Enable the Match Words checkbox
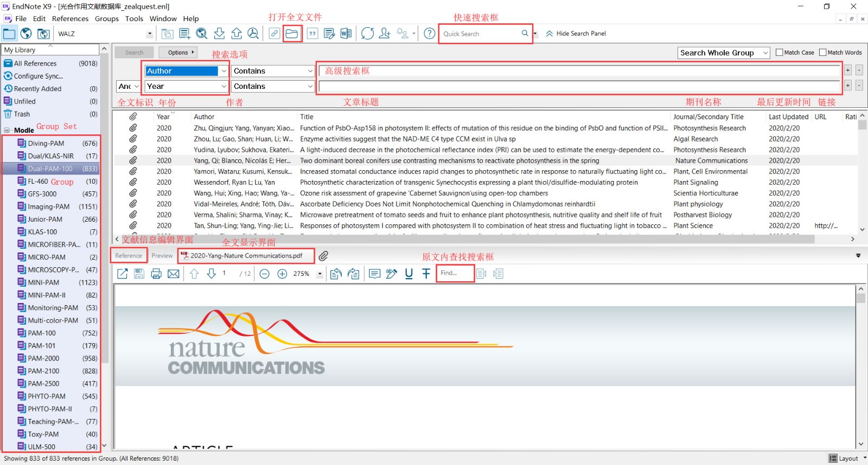Image resolution: width=868 pixels, height=465 pixels. 823,53
